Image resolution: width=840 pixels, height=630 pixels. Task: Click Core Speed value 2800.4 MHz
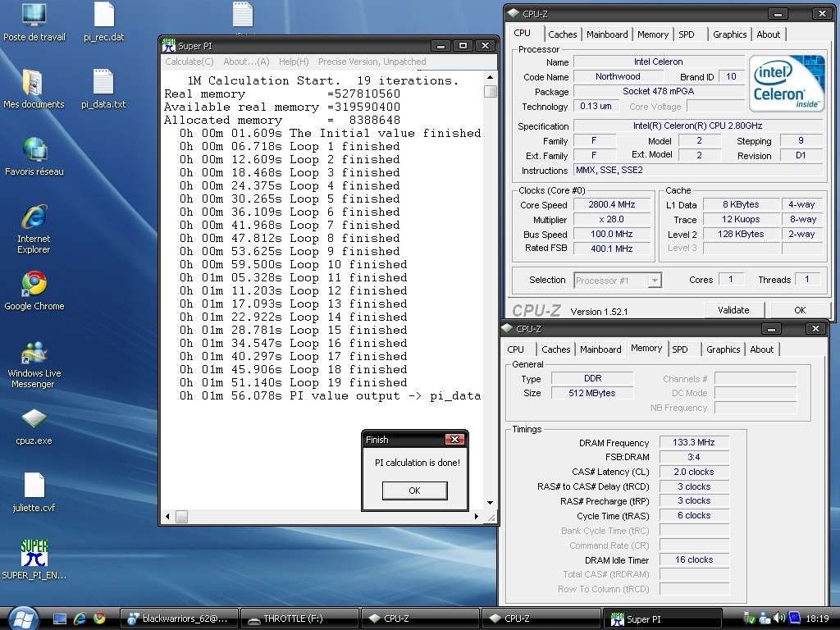point(612,204)
